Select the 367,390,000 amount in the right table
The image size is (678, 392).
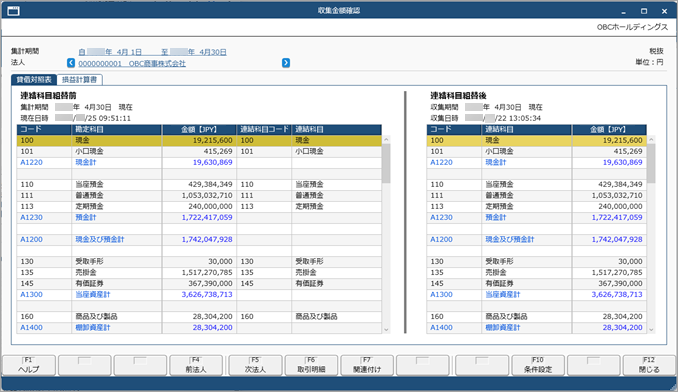pos(620,284)
